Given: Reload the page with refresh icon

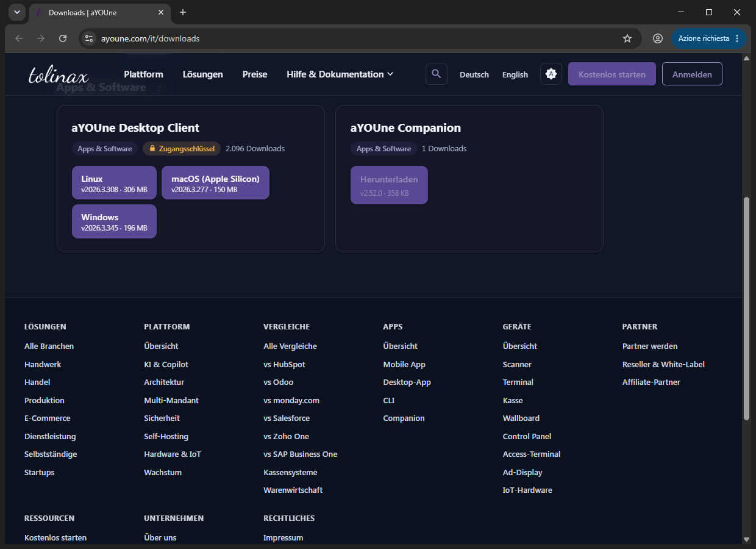Looking at the screenshot, I should click(x=63, y=38).
